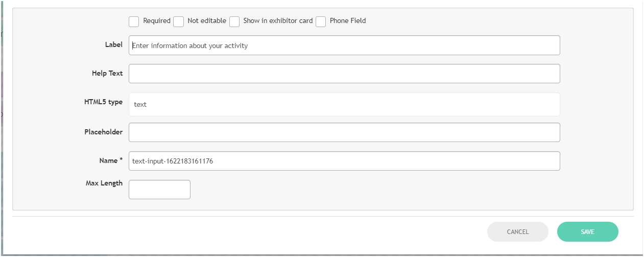Click the green SAVE button

(587, 231)
